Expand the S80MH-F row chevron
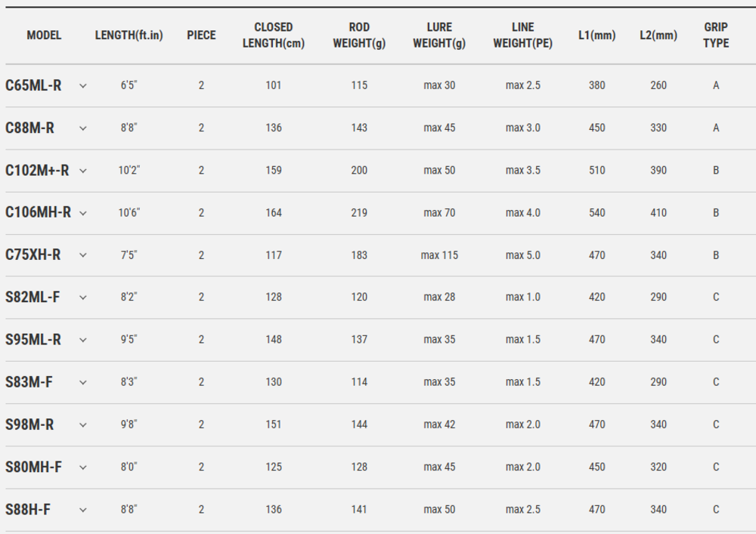756x534 pixels. tap(83, 467)
